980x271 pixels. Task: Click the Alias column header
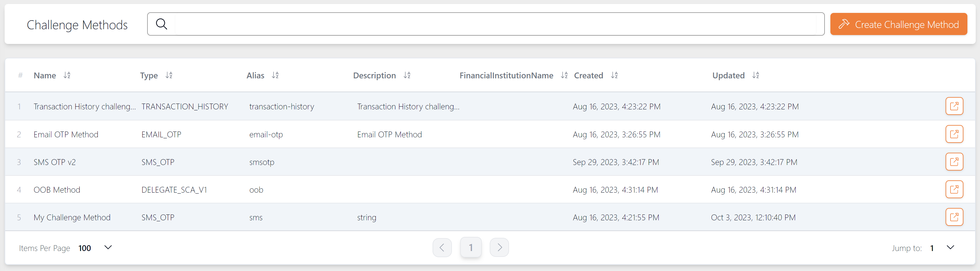tap(255, 75)
